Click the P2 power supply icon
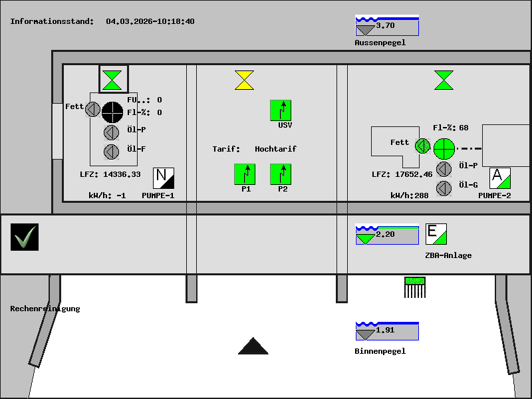The width and height of the screenshot is (532, 399). click(x=281, y=174)
